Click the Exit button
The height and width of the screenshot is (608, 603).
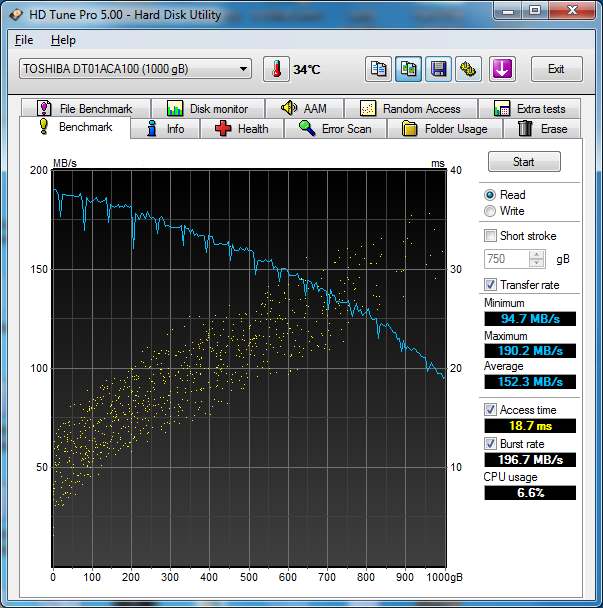point(556,69)
